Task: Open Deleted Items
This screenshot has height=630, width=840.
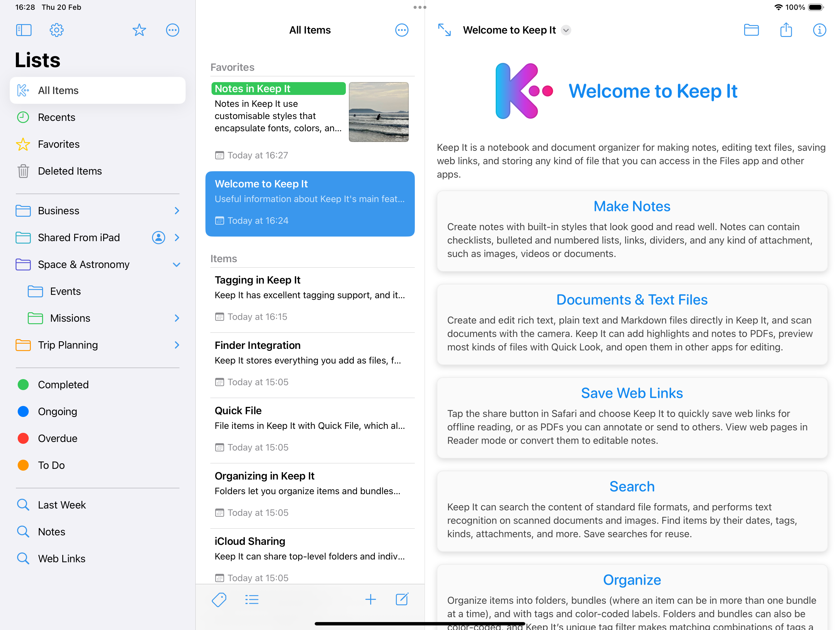Action: (x=98, y=171)
